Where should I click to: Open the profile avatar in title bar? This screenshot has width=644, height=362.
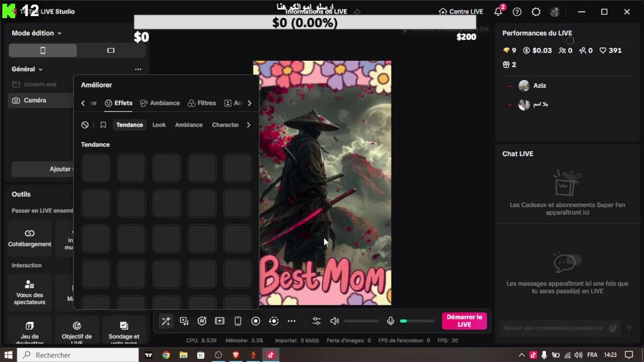pos(555,12)
